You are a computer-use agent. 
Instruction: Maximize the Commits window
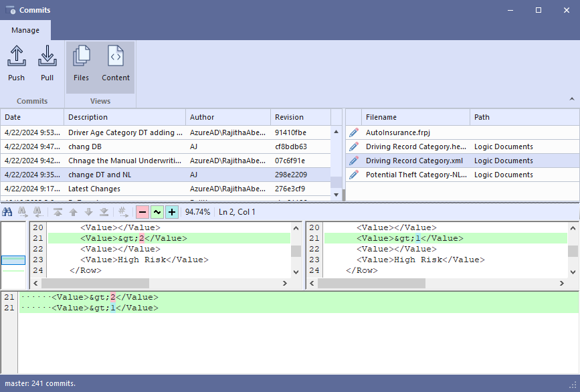539,10
